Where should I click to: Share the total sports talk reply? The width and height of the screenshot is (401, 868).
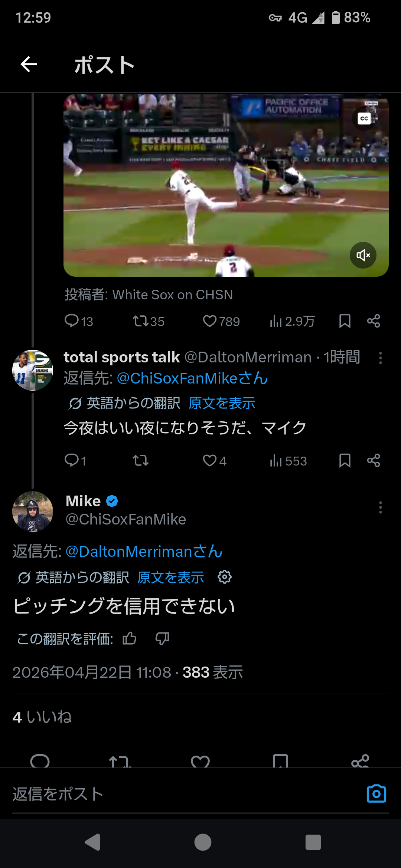[x=374, y=461]
